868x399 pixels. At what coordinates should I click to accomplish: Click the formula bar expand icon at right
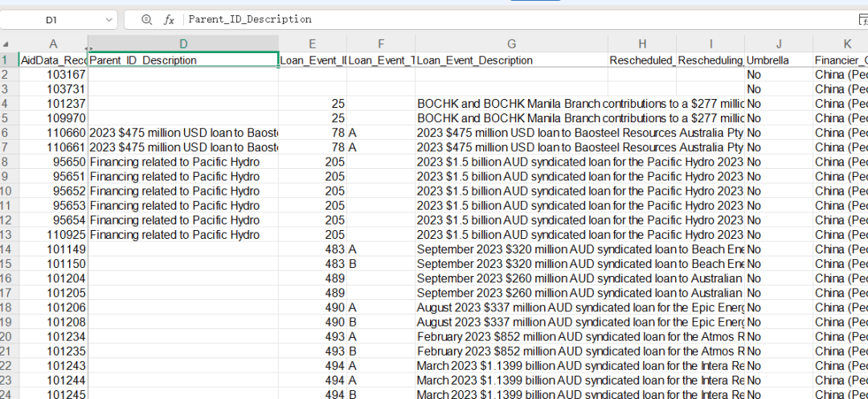point(862,19)
